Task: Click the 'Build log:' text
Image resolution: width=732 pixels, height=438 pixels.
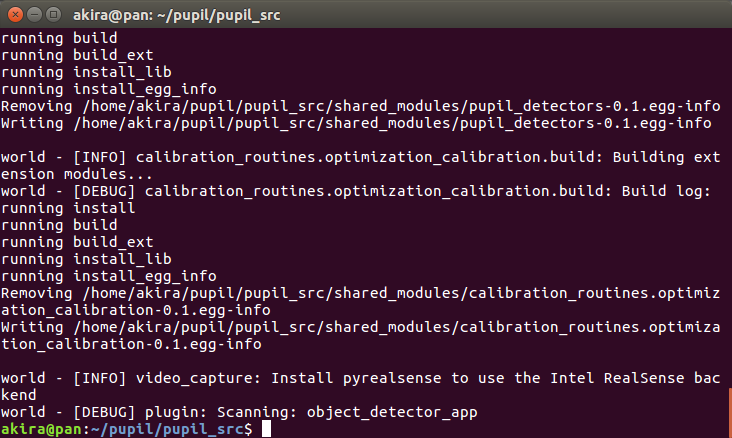Action: (666, 191)
